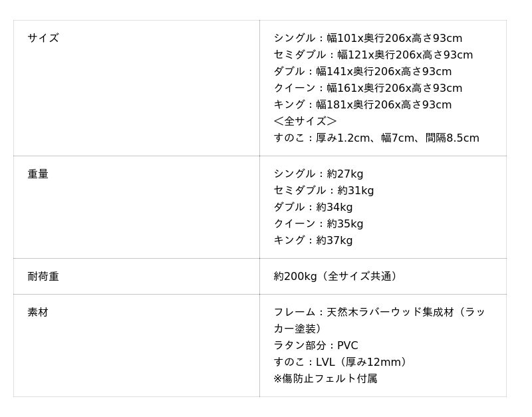The height and width of the screenshot is (417, 532).
Task: Click the キング：約37kg weight line
Action: point(313,241)
